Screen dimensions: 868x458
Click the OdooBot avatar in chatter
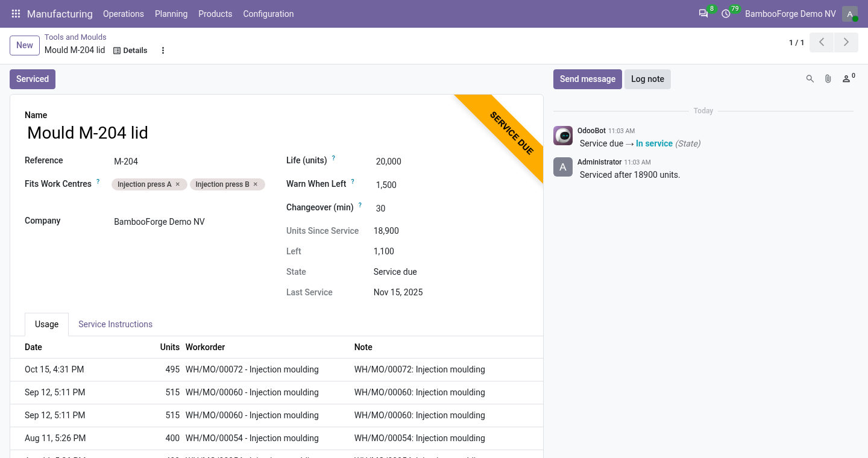[563, 136]
